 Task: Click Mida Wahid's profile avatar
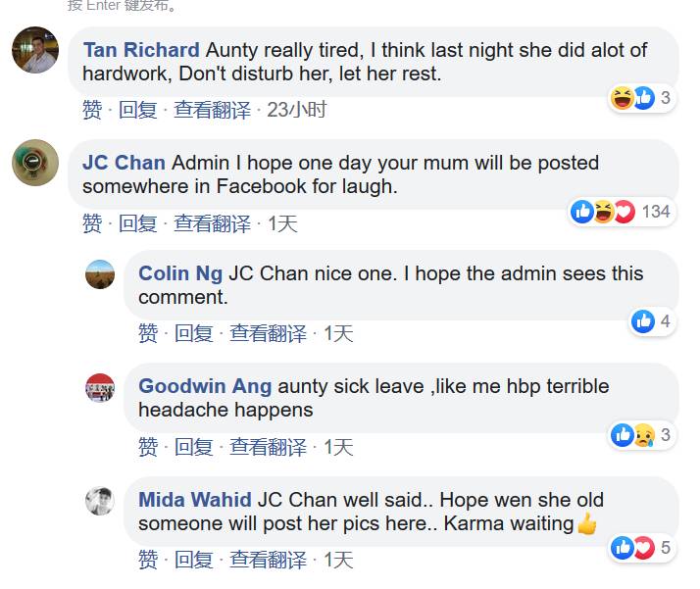(x=100, y=501)
